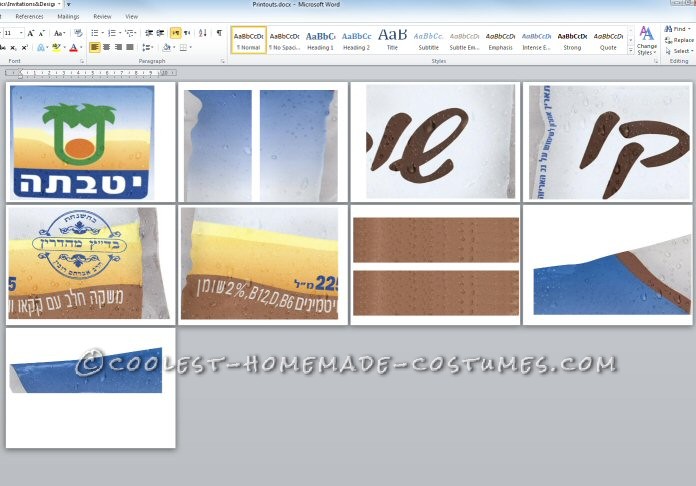Apply the Heading 2 style
The height and width of the screenshot is (486, 696).
click(x=356, y=40)
